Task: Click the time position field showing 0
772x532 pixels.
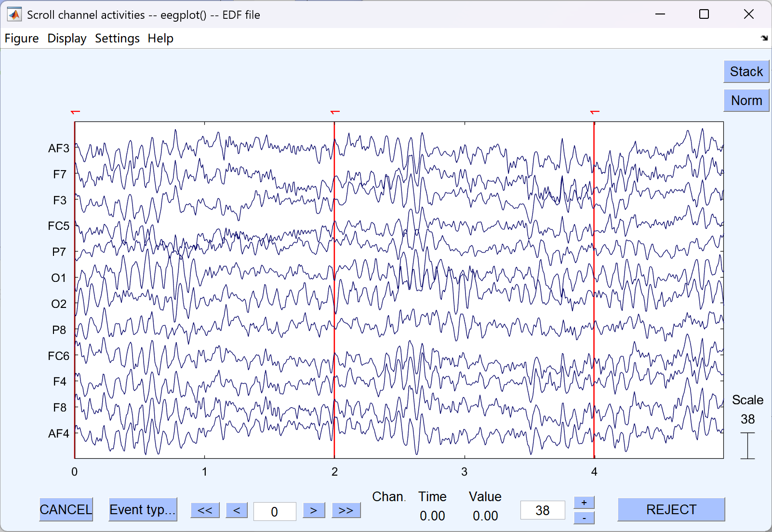Action: pos(275,511)
